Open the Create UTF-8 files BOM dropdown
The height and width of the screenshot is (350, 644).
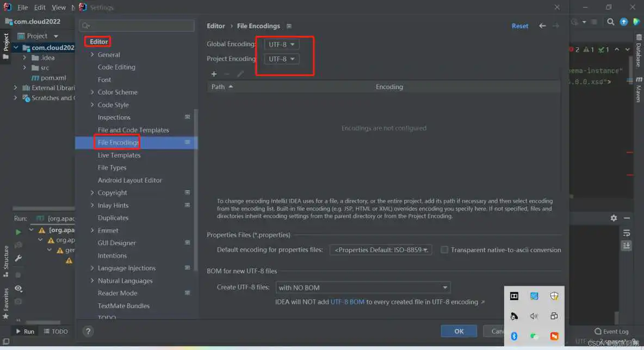point(362,287)
